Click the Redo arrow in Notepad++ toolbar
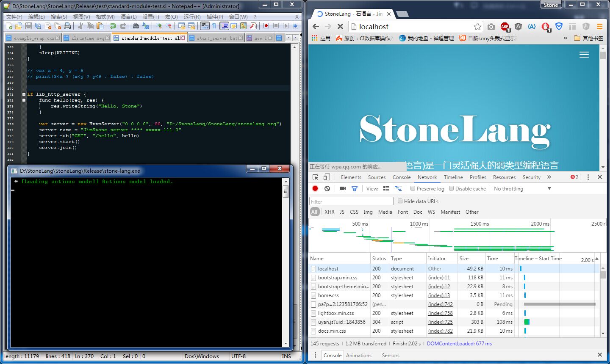The image size is (610, 364). coord(123,26)
